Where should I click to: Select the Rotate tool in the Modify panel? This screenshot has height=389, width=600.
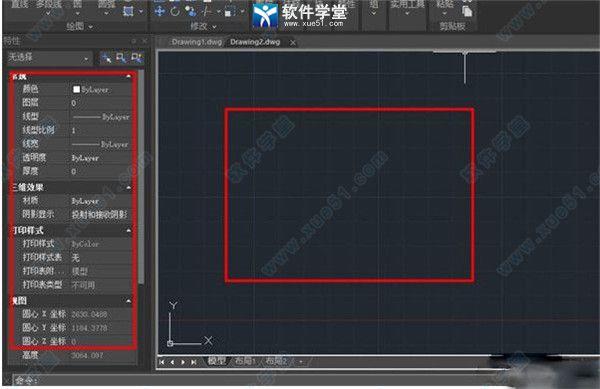click(175, 11)
